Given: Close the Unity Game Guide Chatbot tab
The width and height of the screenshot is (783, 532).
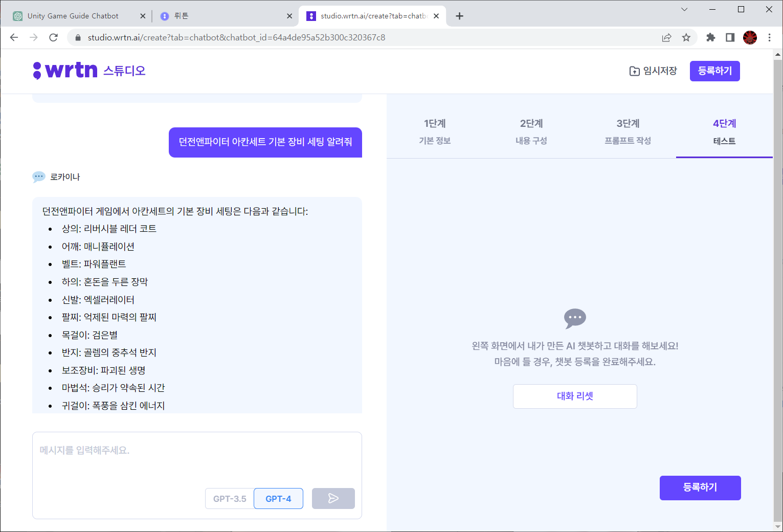Looking at the screenshot, I should point(143,16).
